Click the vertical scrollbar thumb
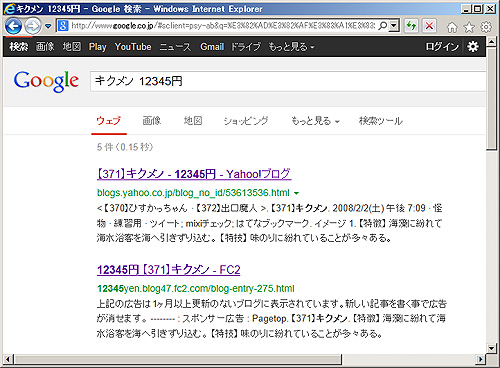500x368 pixels. point(491,99)
